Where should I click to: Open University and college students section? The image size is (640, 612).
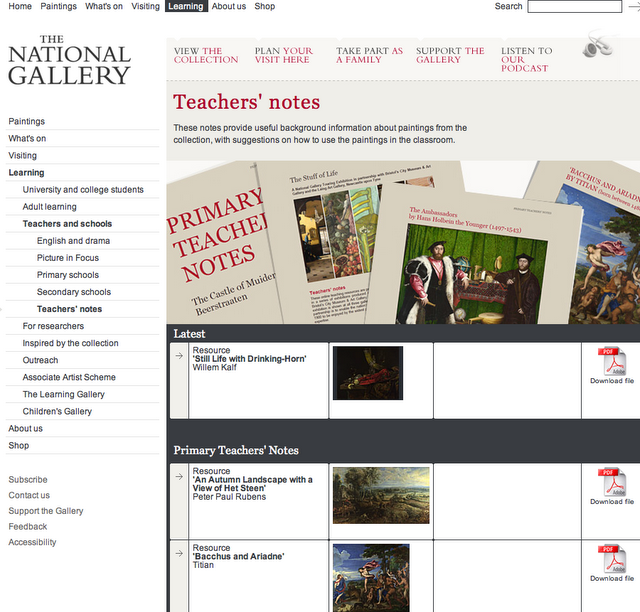[x=83, y=190]
